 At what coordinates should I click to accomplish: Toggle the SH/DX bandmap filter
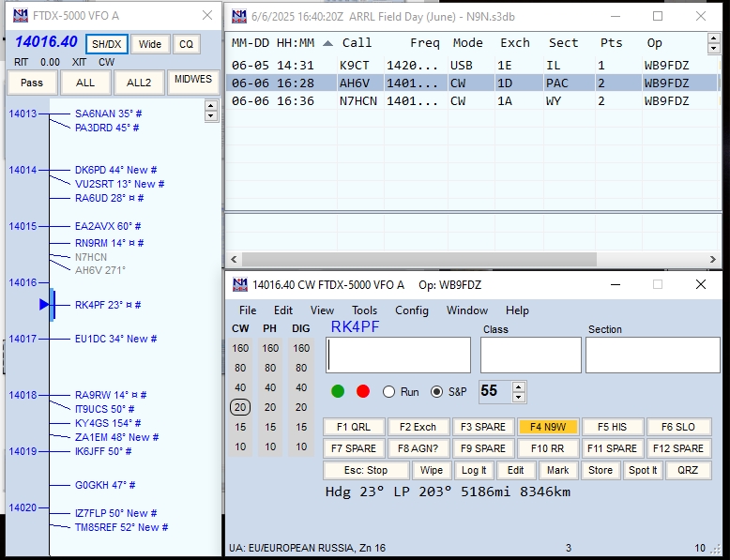(x=106, y=44)
